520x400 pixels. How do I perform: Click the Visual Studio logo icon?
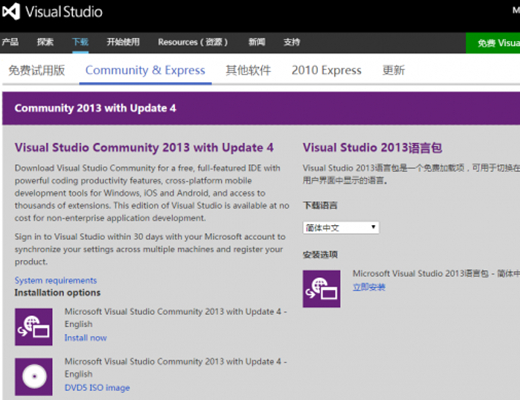(11, 12)
